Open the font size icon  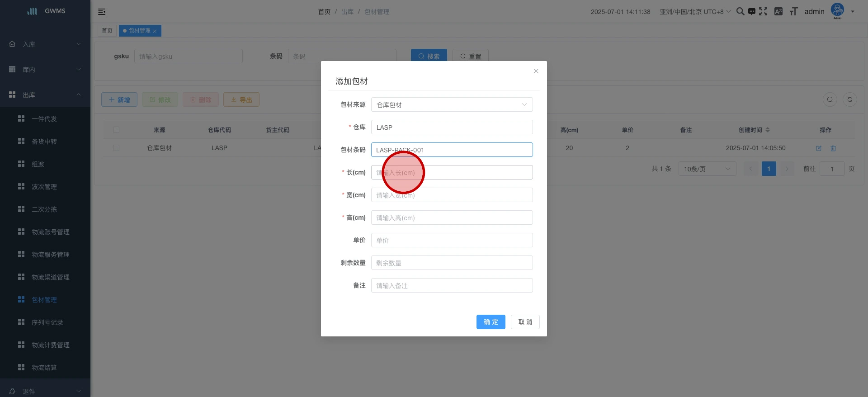793,11
